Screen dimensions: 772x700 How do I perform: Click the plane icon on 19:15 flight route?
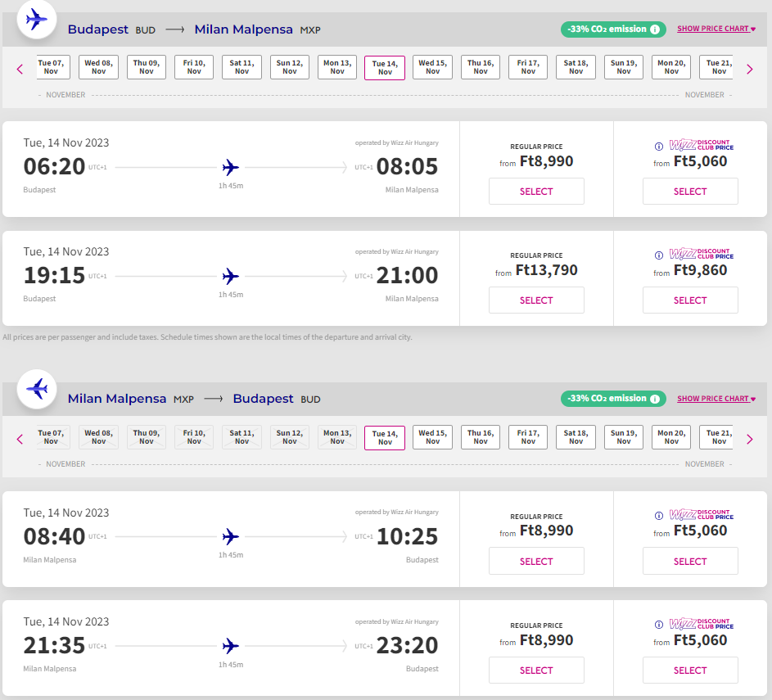[230, 276]
